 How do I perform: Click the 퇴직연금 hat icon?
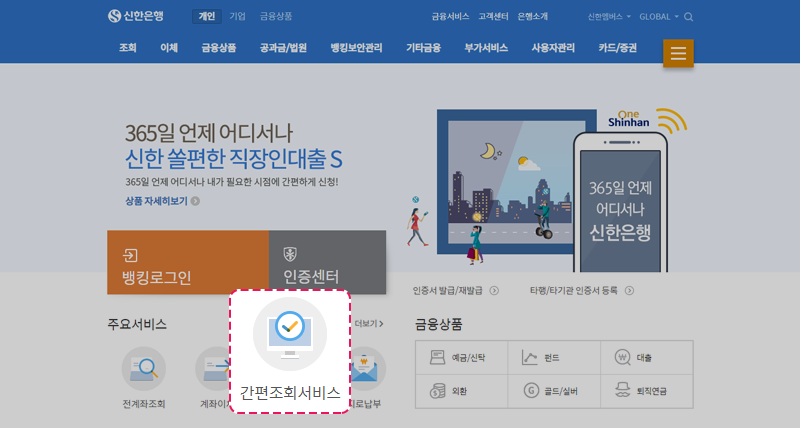[x=622, y=391]
